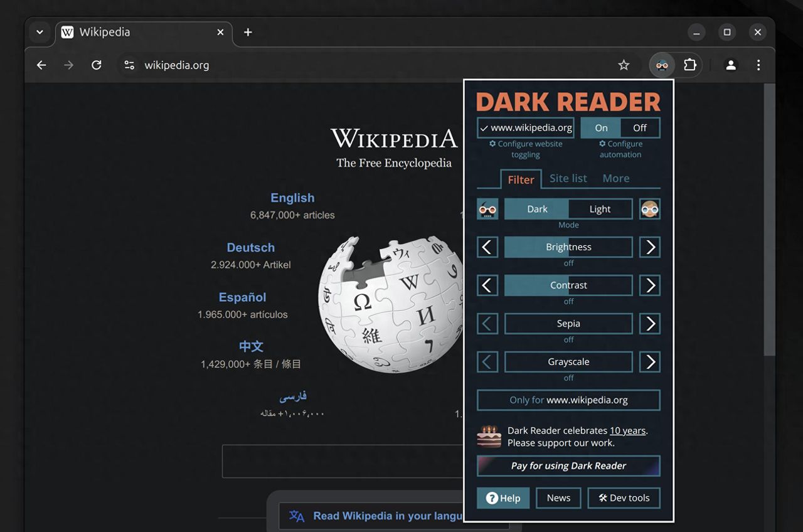Open Chrome's three-dot menu
This screenshot has height=532, width=803.
click(758, 65)
